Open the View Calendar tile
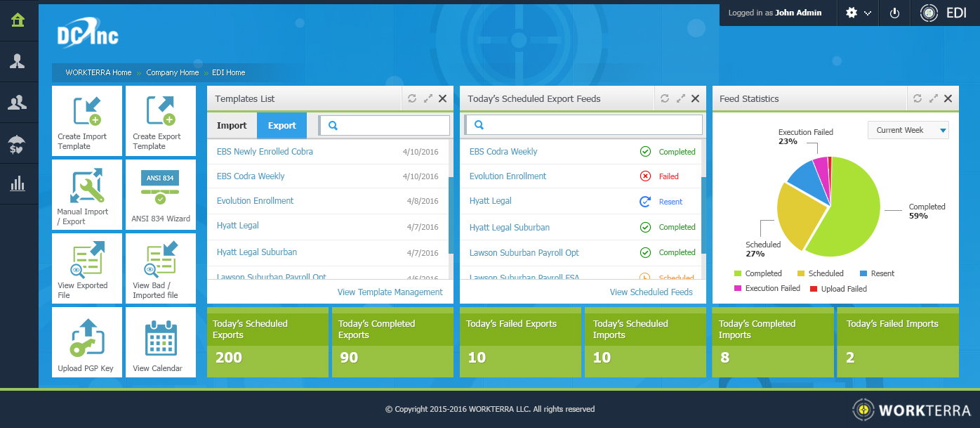The width and height of the screenshot is (980, 428). (160, 341)
